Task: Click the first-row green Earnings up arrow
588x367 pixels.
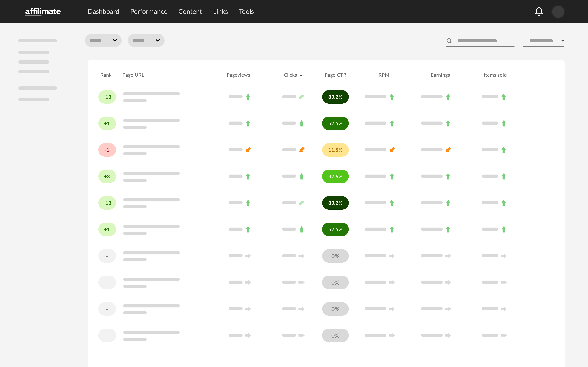Action: tap(448, 97)
